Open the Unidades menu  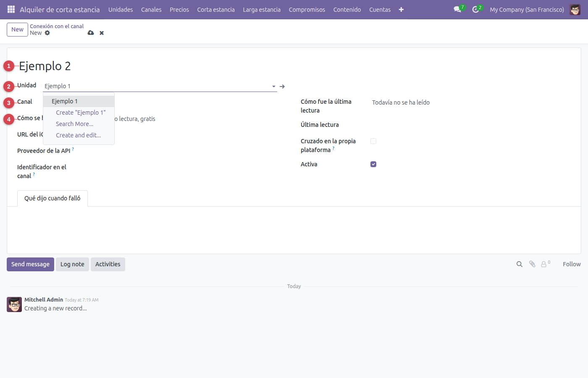[x=121, y=9]
